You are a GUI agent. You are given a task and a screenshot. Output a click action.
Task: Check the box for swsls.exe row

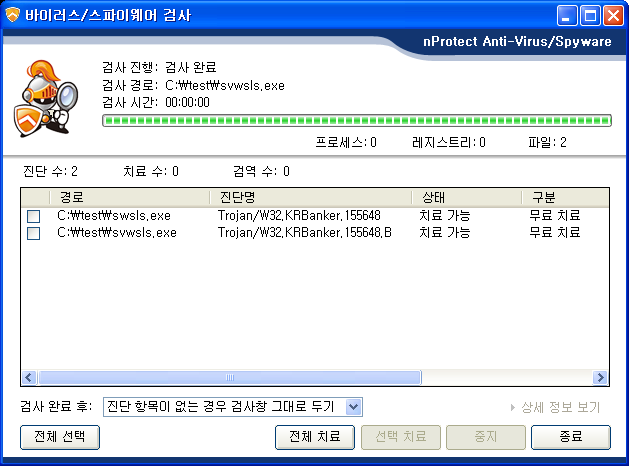pyautogui.click(x=33, y=216)
